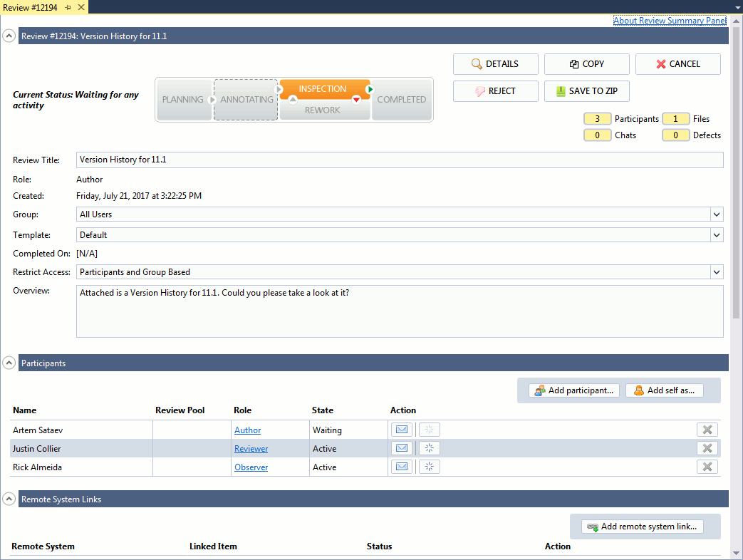743x560 pixels.
Task: Cancel the review via the red X button
Action: click(677, 63)
